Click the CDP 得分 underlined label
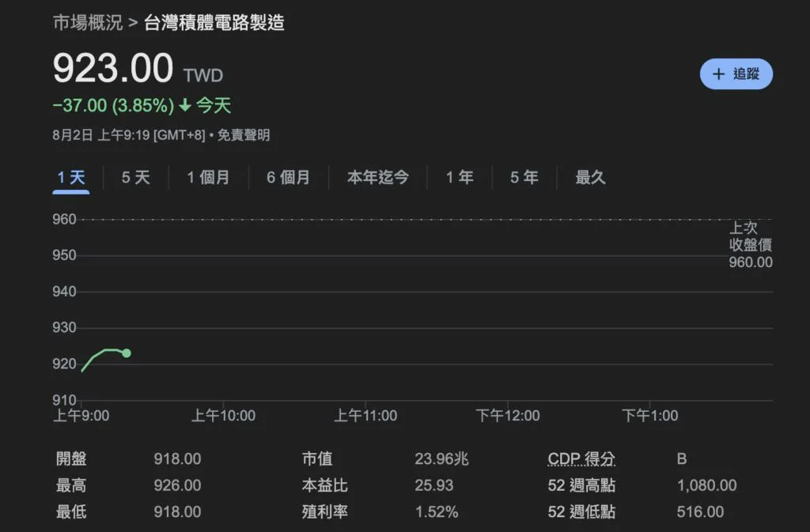This screenshot has width=810, height=532. click(x=581, y=458)
